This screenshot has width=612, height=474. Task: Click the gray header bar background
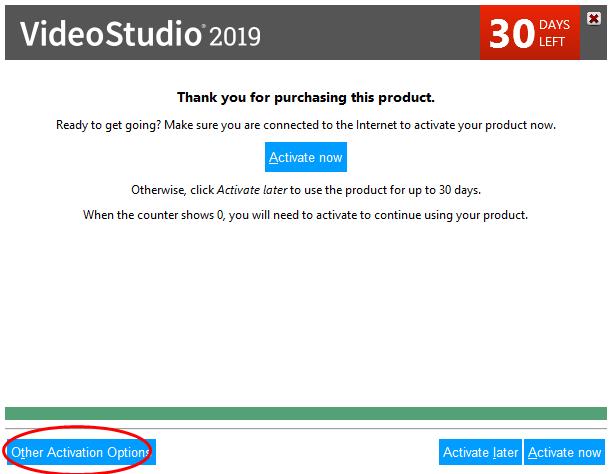point(367,33)
